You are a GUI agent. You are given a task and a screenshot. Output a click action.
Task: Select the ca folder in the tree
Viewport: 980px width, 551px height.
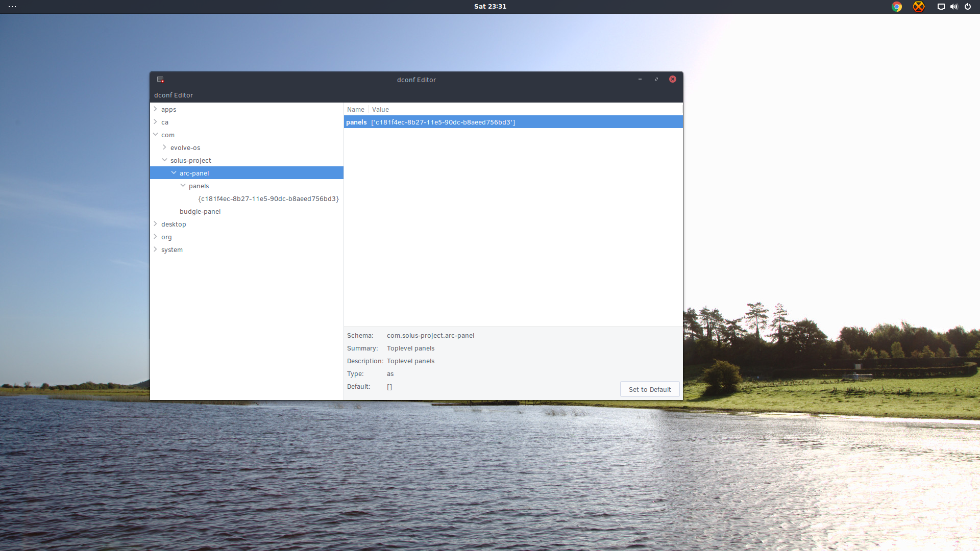165,122
